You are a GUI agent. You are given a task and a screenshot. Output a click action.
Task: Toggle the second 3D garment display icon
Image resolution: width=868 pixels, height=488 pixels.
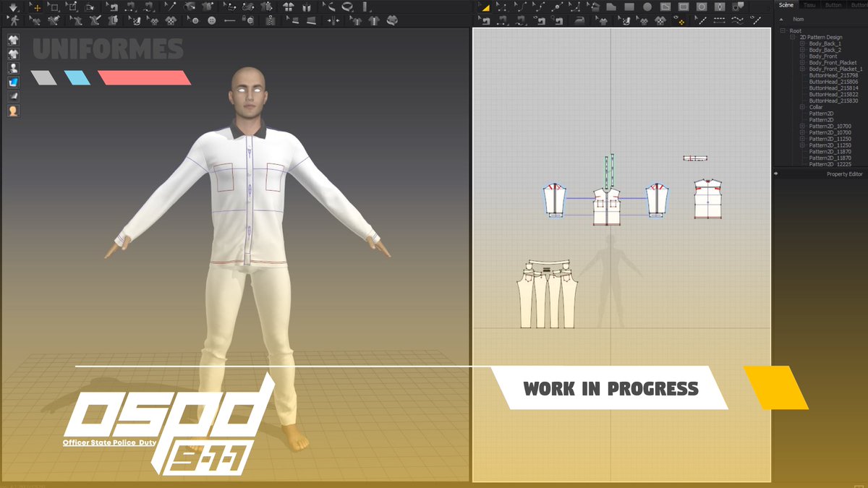(13, 53)
